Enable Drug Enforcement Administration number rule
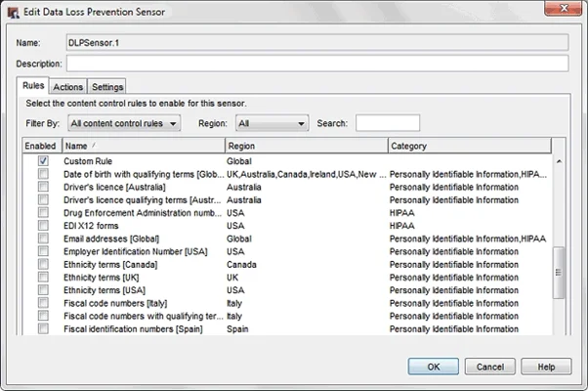This screenshot has width=588, height=391. click(x=43, y=212)
